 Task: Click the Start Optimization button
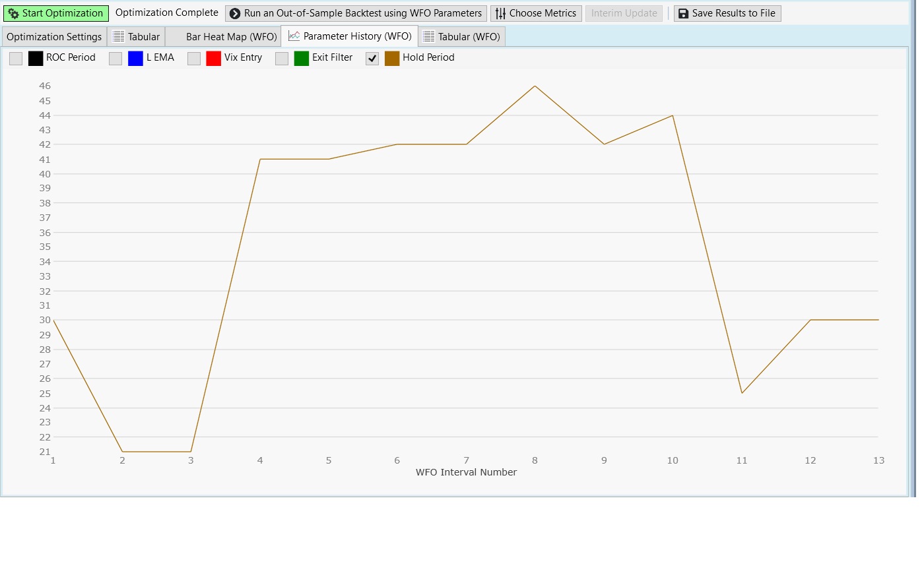[56, 13]
